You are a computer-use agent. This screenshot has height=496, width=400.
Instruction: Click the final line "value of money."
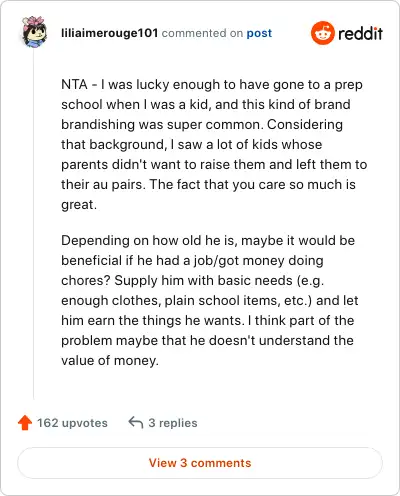[x=110, y=360]
